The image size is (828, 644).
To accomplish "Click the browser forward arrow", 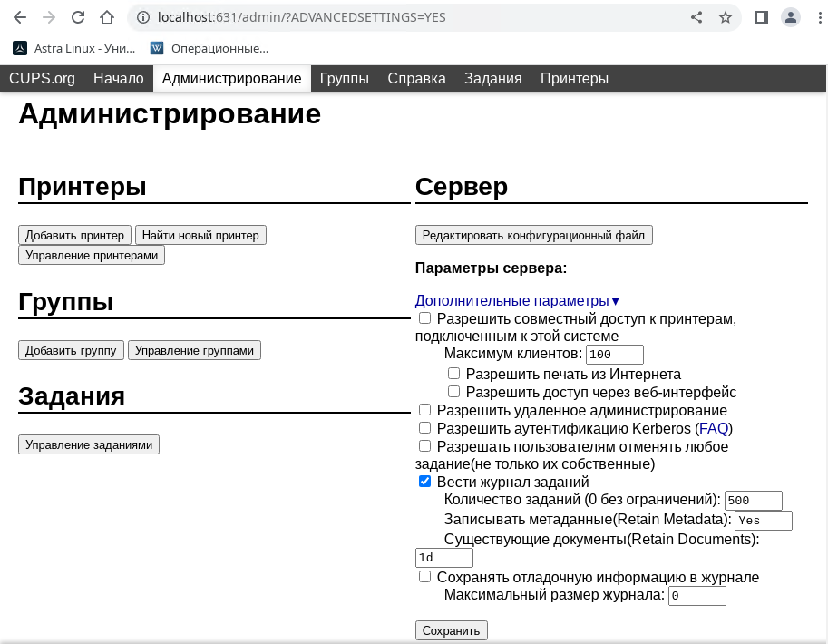I will (49, 17).
